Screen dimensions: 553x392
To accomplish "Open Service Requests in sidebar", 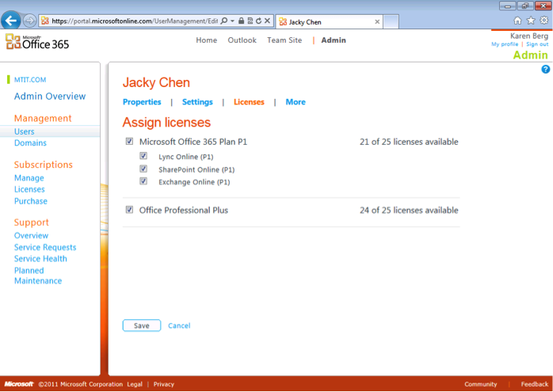I will pos(45,247).
